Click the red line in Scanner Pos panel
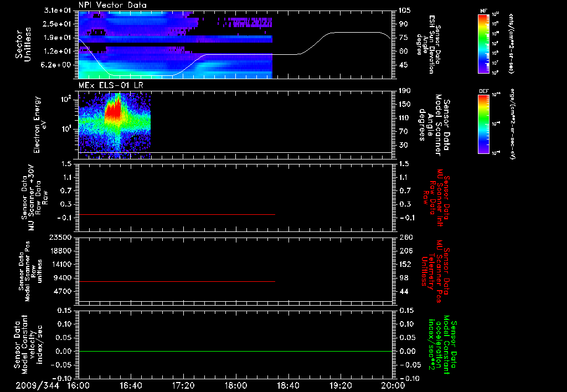The image size is (567, 392). 177,281
